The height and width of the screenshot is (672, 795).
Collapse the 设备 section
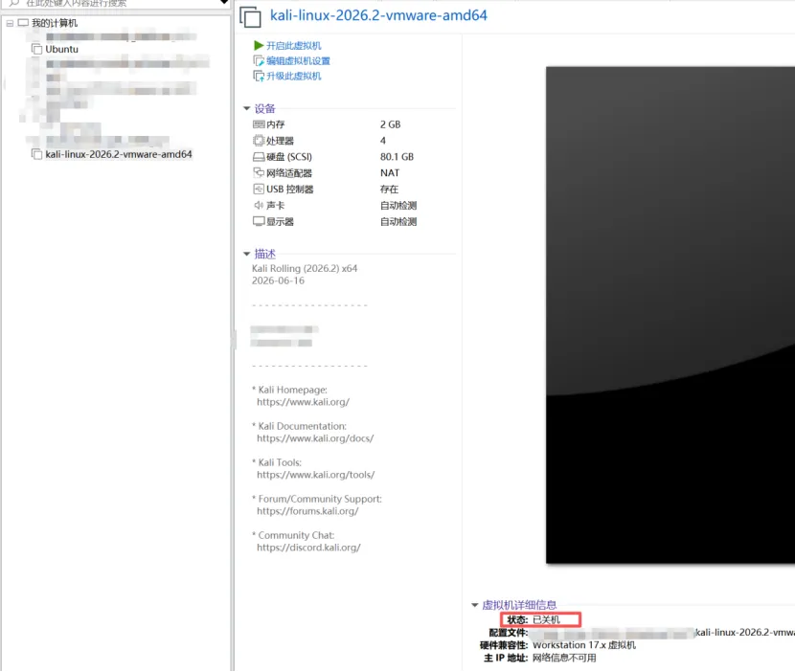pos(247,108)
